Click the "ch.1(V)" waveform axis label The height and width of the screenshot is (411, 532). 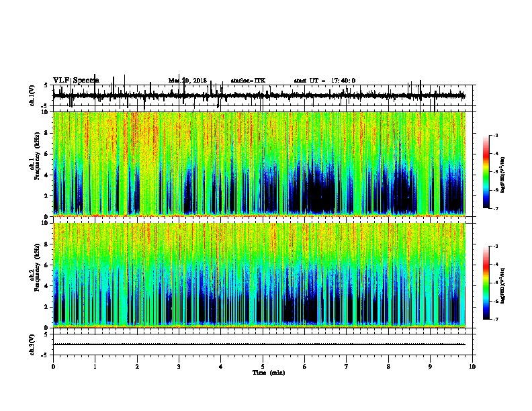coord(32,95)
